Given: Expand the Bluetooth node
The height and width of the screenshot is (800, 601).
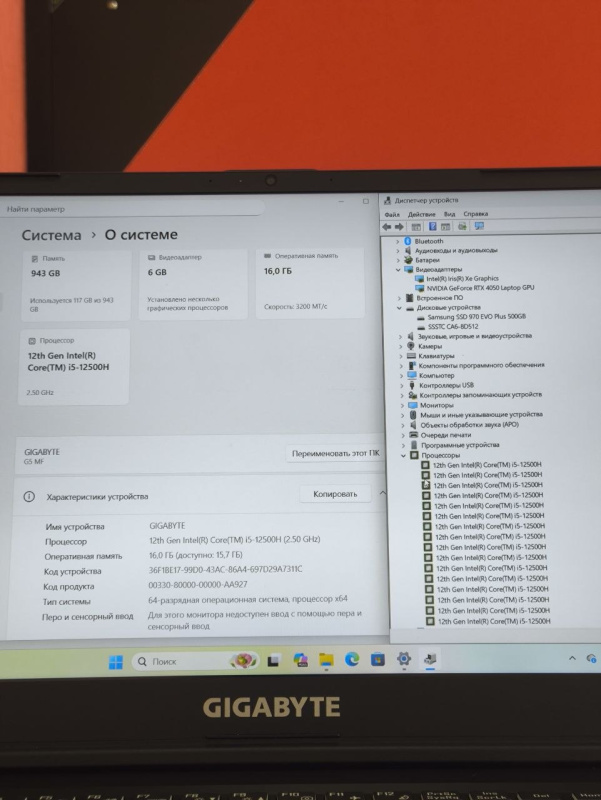Looking at the screenshot, I should click(x=398, y=241).
